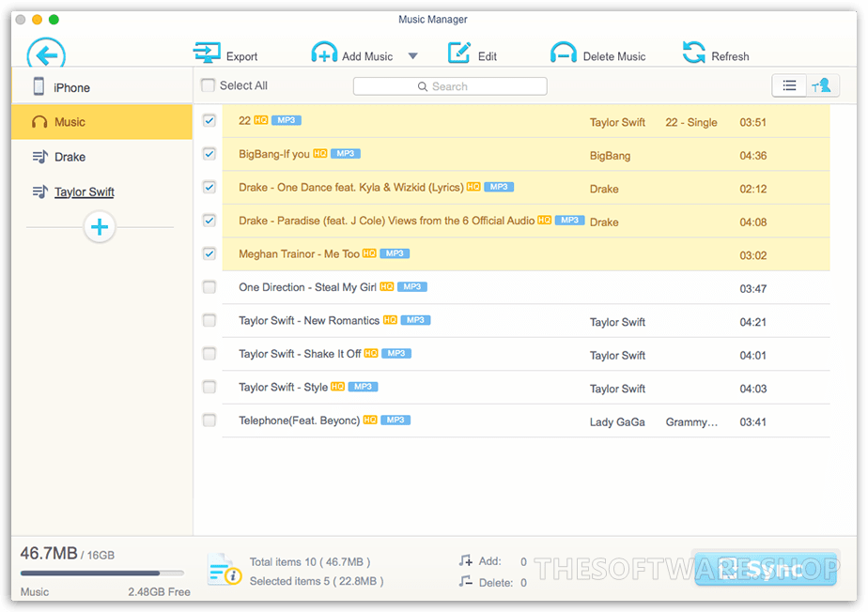Select Drake - Paradise song title

[386, 221]
